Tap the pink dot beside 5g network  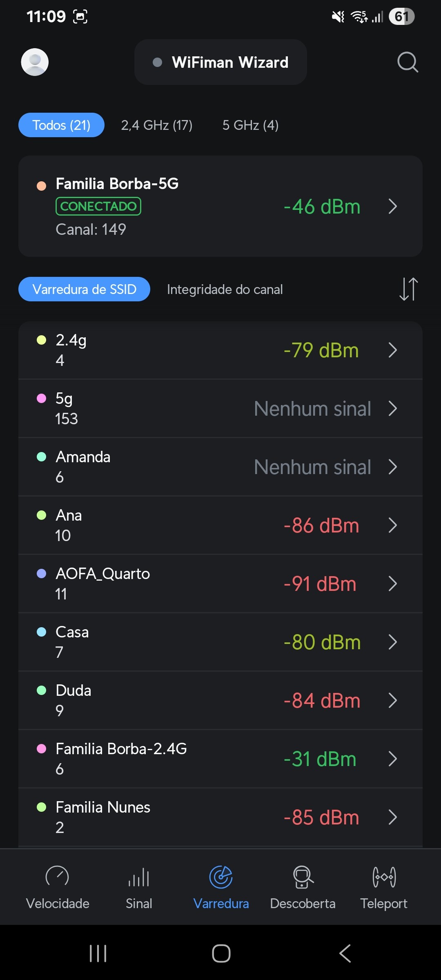tap(42, 399)
